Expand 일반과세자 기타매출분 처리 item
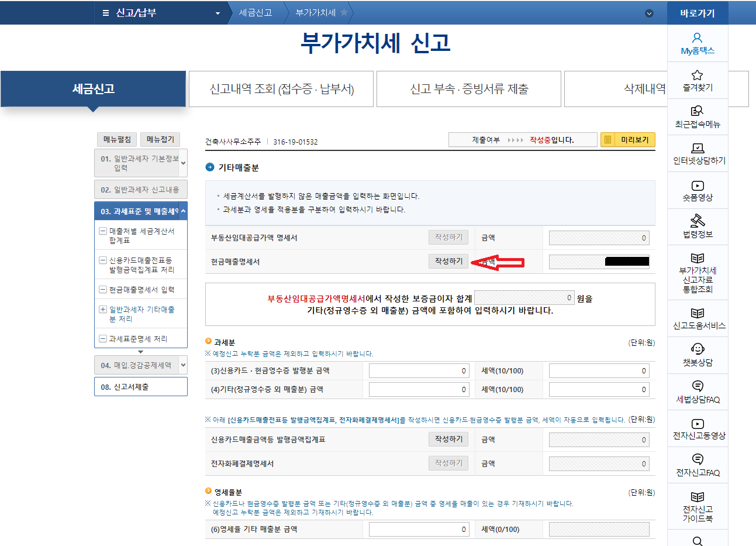756x546 pixels. tap(103, 310)
